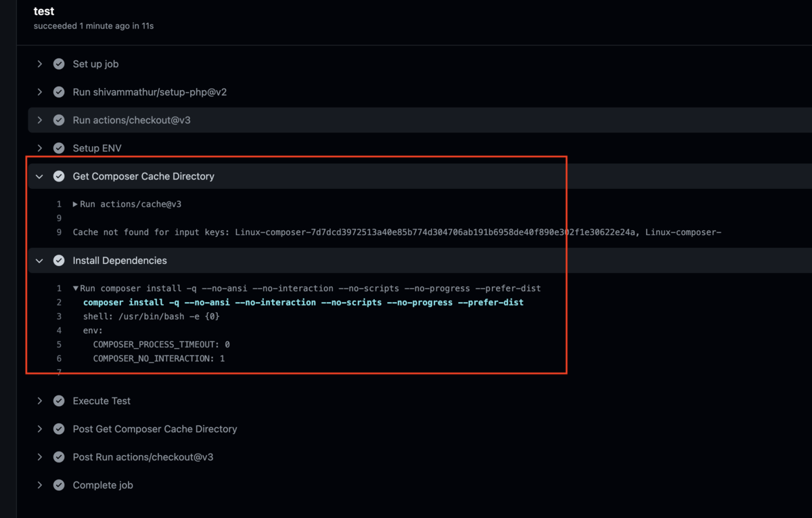Click the check icon beside Complete job
Screen dimensions: 812x518
pyautogui.click(x=59, y=485)
